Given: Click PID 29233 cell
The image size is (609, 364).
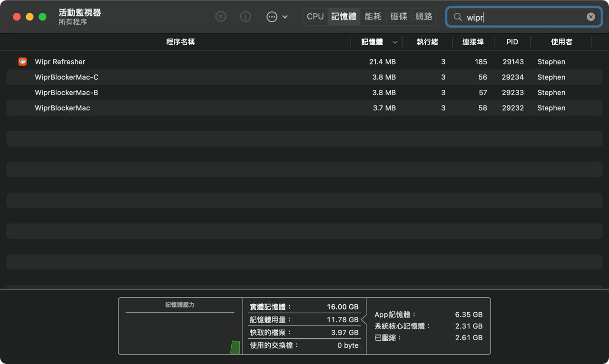Looking at the screenshot, I should [512, 93].
